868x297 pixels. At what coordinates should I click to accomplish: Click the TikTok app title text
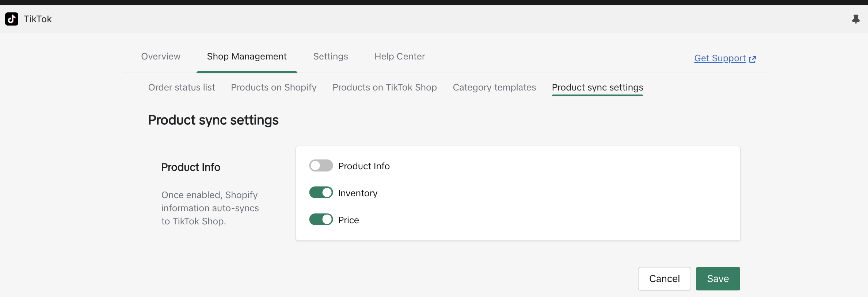pos(38,19)
